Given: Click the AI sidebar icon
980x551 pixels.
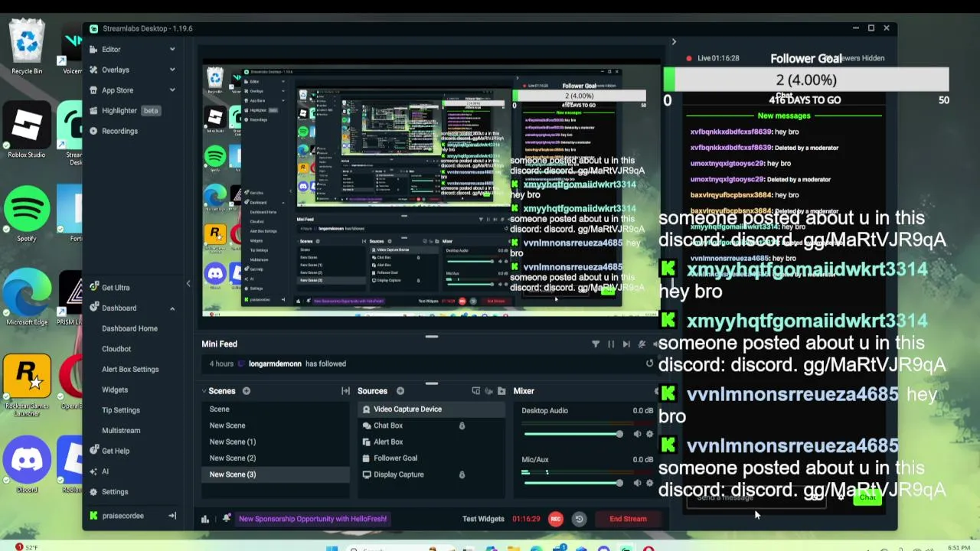Looking at the screenshot, I should [x=94, y=471].
